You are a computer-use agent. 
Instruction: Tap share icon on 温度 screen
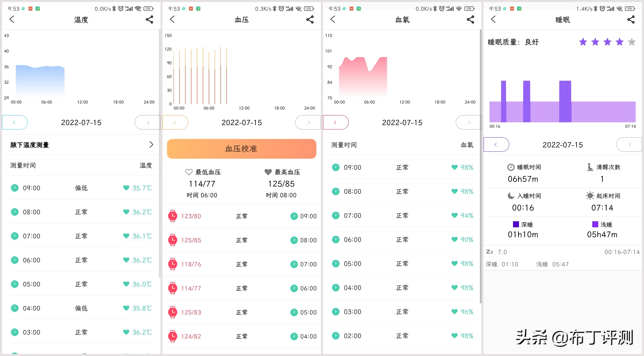point(149,19)
